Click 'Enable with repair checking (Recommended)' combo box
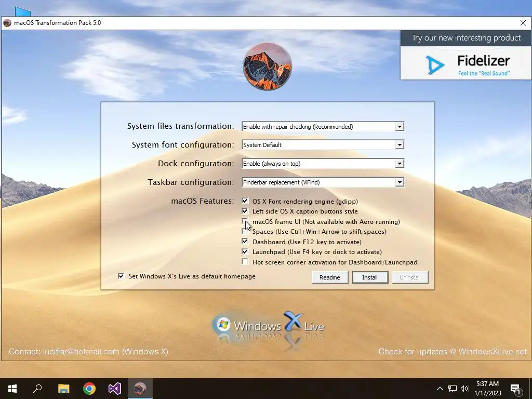 point(323,127)
